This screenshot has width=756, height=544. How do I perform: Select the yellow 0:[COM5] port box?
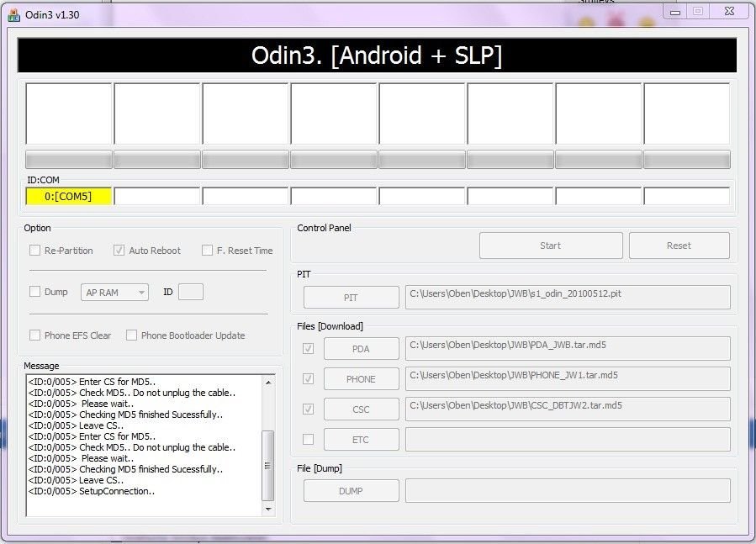point(68,196)
